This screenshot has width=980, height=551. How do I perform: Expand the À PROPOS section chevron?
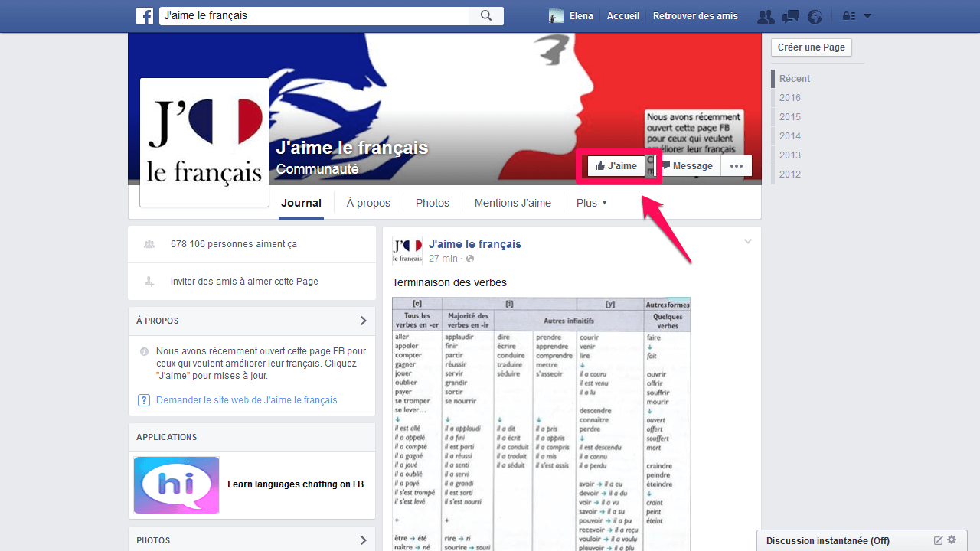pos(363,321)
